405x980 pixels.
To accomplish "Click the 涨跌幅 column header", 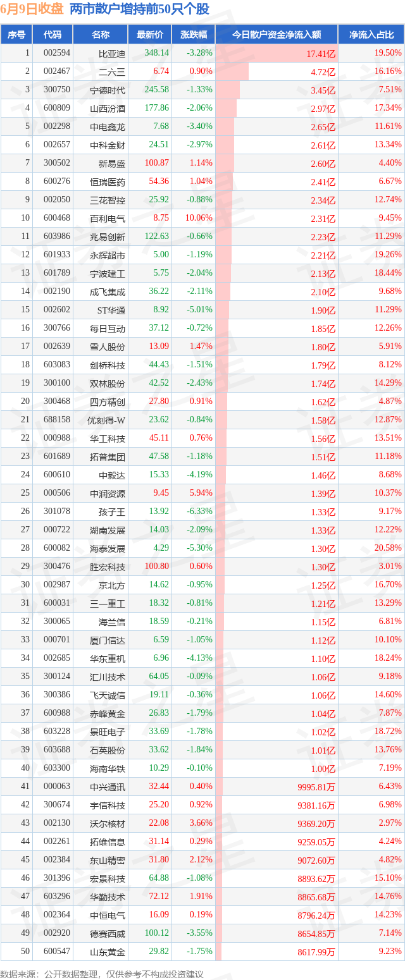I will 193,35.
